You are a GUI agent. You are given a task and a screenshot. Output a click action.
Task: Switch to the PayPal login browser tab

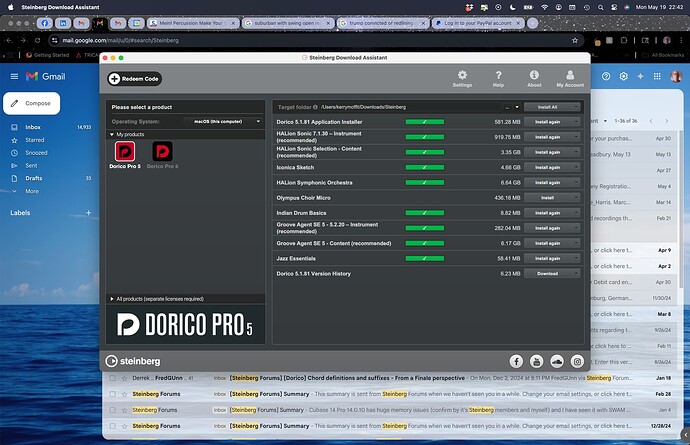(x=478, y=23)
